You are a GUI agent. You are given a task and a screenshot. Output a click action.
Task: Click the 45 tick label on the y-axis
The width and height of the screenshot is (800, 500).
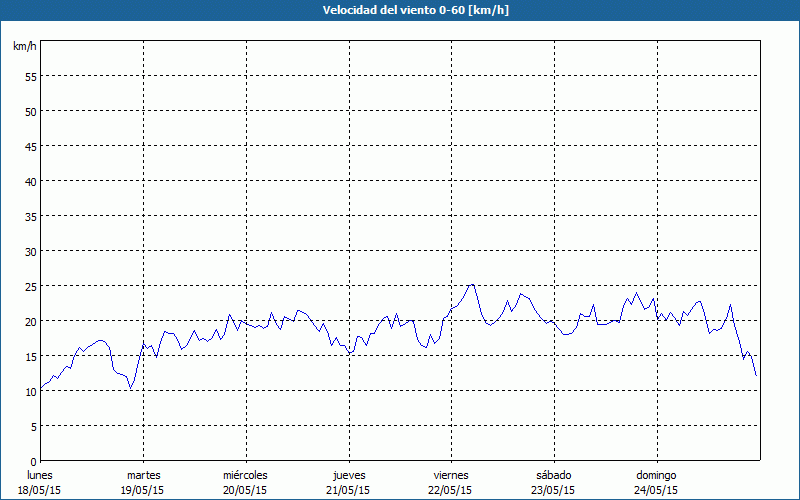point(30,146)
